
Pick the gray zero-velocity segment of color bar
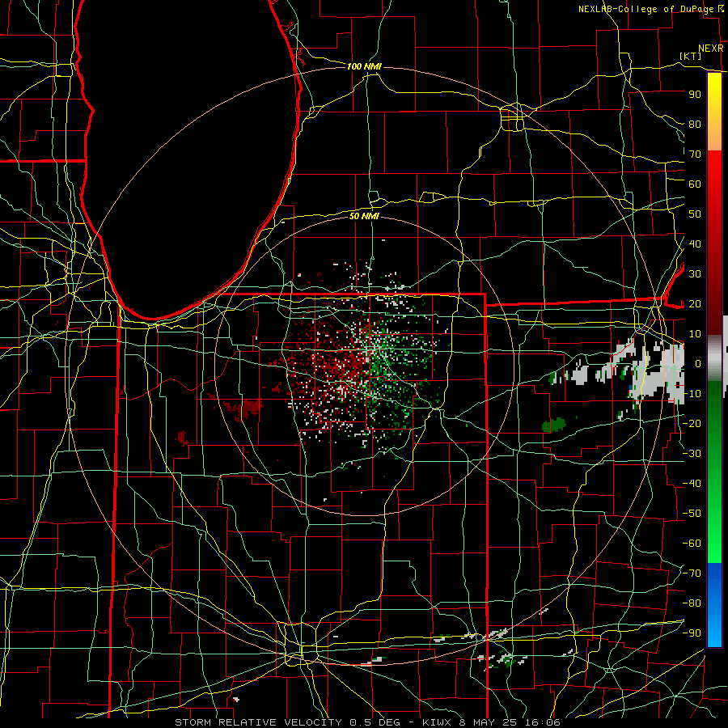[x=714, y=358]
